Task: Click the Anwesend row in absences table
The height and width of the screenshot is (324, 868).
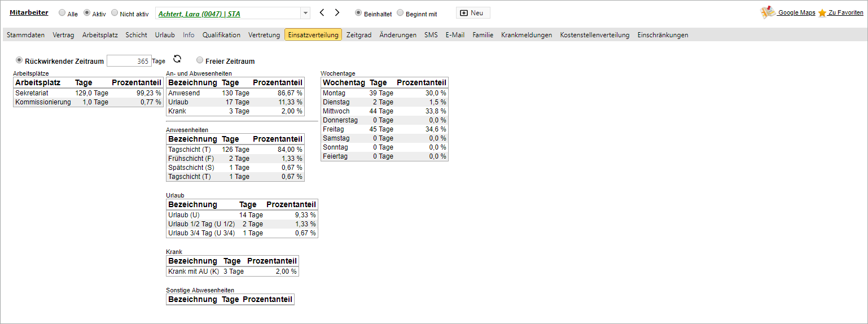Action: coord(235,93)
